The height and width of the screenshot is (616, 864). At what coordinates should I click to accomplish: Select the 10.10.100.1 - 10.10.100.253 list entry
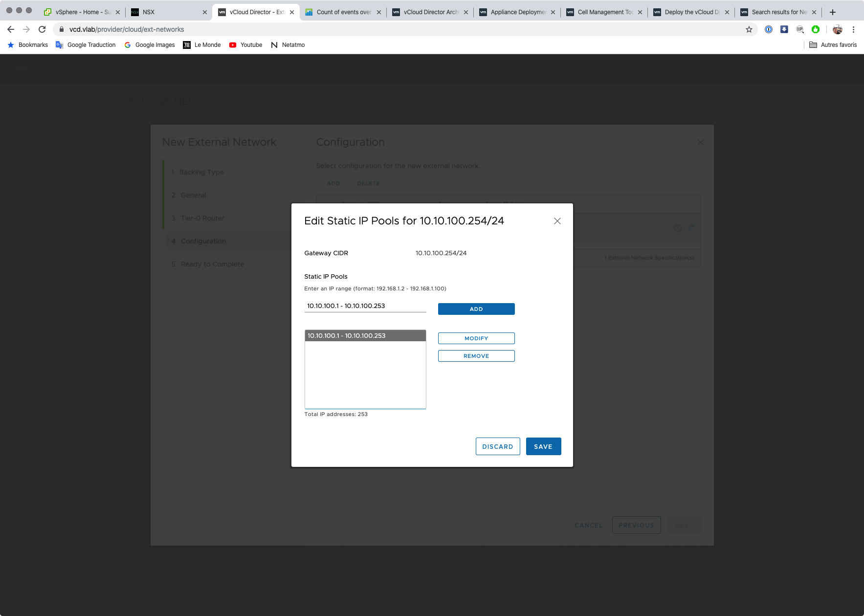[365, 336]
